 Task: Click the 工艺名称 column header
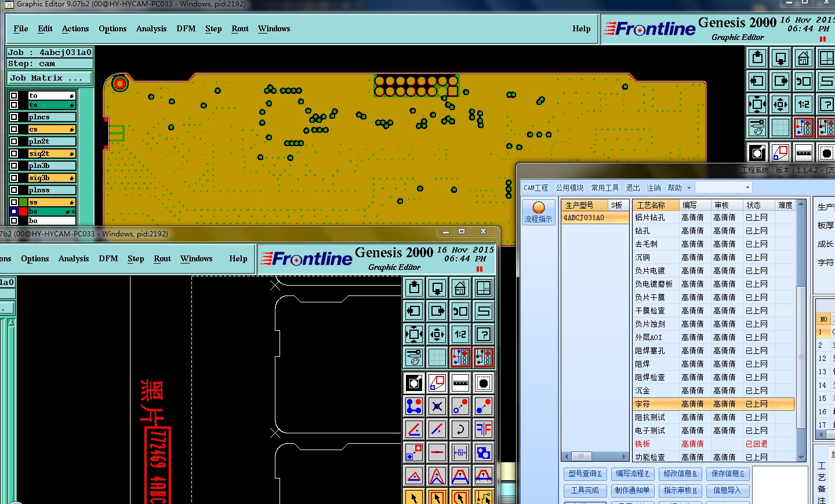point(656,205)
